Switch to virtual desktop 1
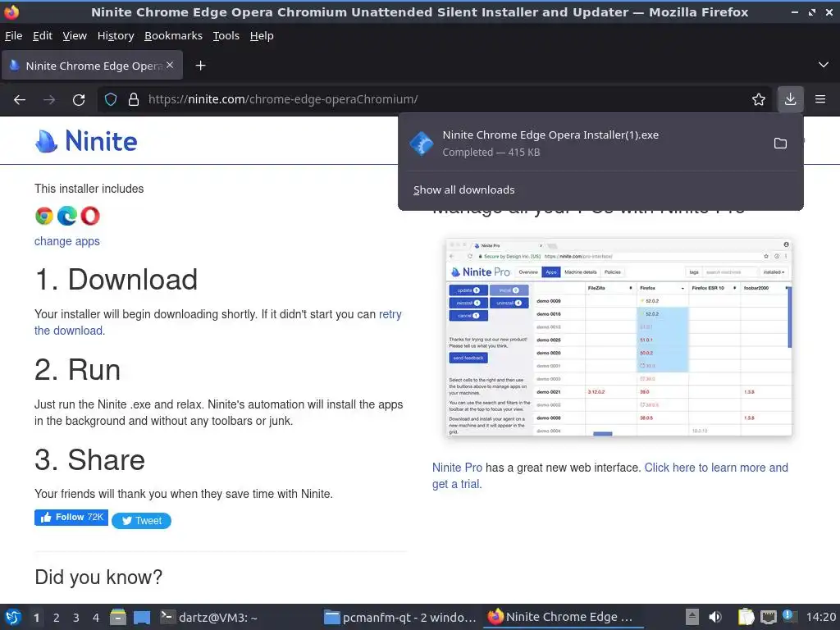The image size is (840, 630). pos(36,618)
